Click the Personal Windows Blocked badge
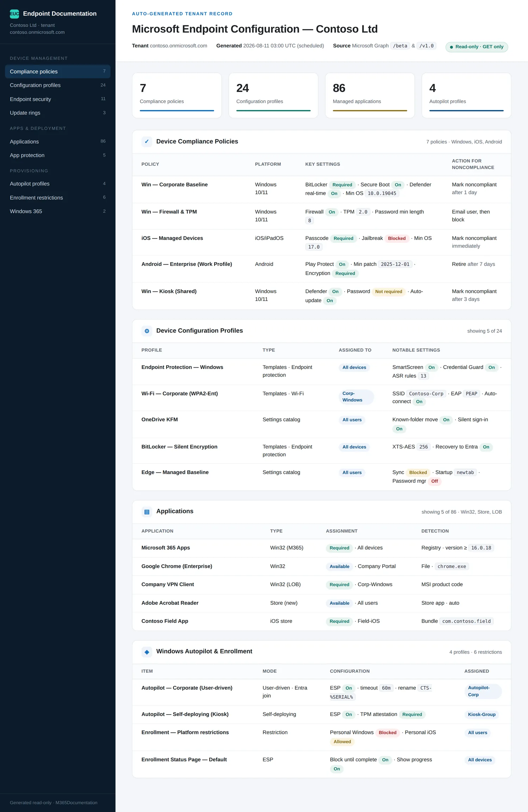Screen dimensions: 528x812 388,732
